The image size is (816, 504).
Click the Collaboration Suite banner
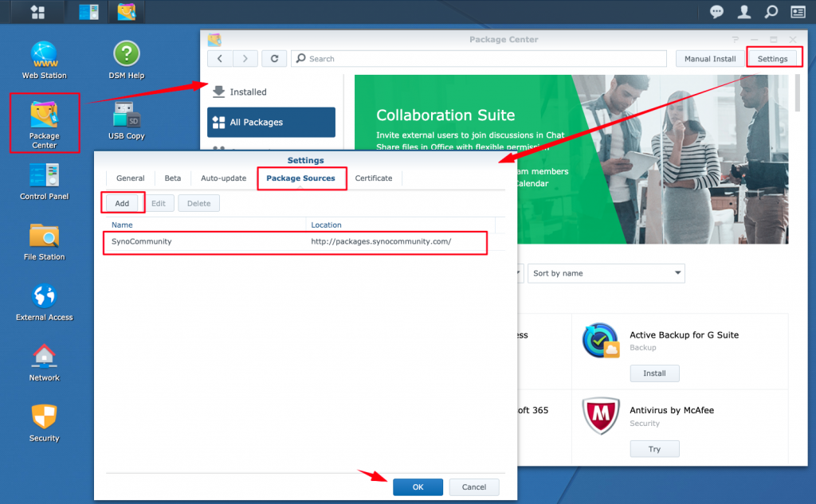[x=571, y=159]
